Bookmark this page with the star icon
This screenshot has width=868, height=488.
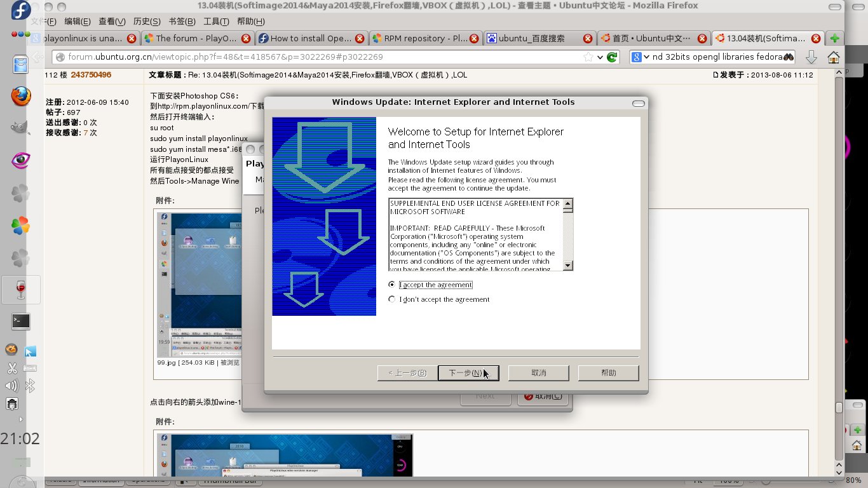pos(588,57)
